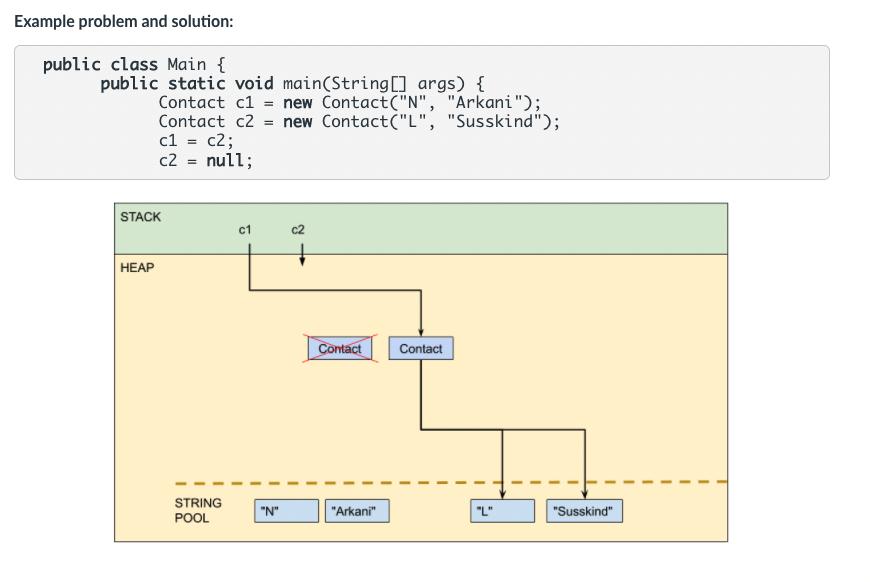This screenshot has width=870, height=582.
Task: Select the c1 variable label
Action: [x=246, y=230]
